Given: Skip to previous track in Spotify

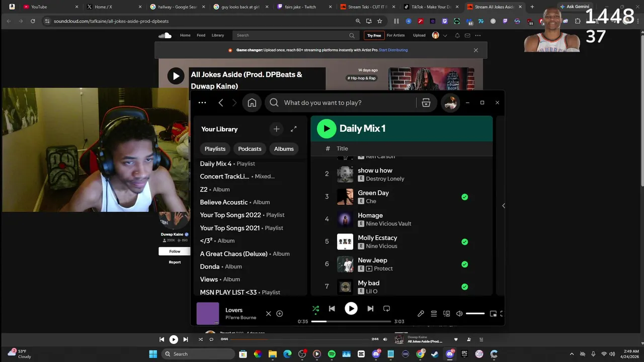Looking at the screenshot, I should click(x=332, y=309).
